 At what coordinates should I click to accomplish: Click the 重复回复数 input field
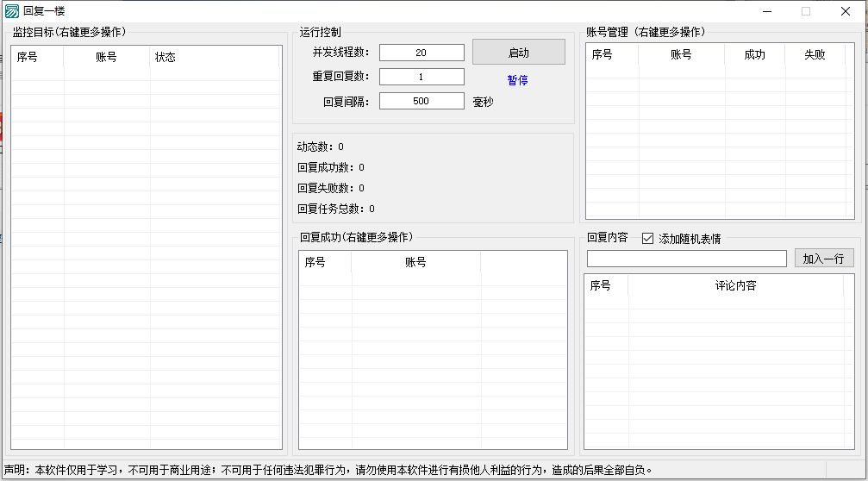tap(422, 77)
